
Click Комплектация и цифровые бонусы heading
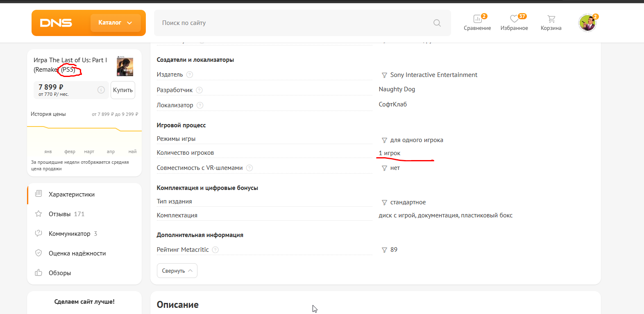[207, 188]
